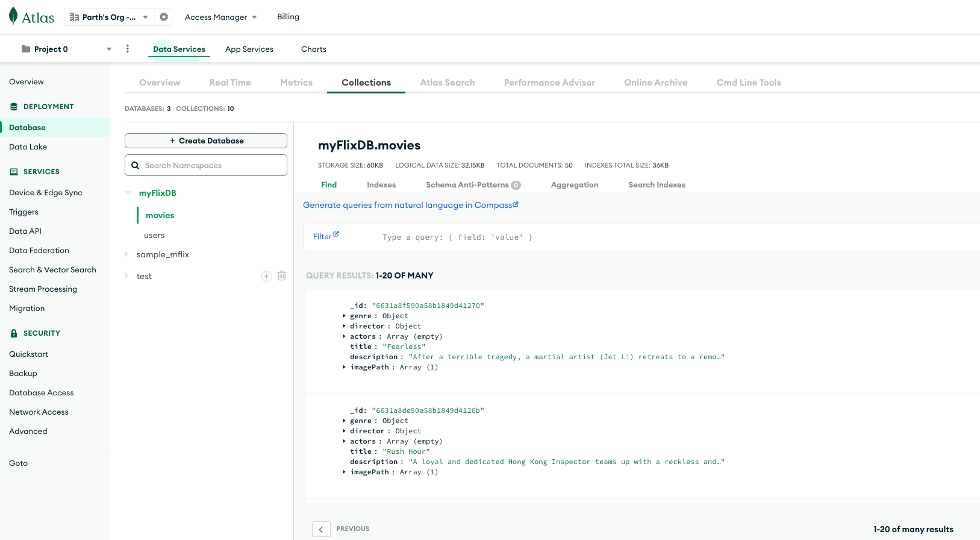
Task: Open Triggers in the sidebar
Action: (x=23, y=212)
